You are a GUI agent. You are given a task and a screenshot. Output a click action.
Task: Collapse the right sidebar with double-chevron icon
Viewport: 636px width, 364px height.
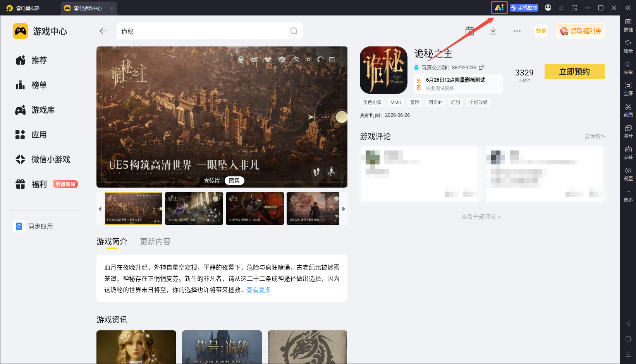tap(628, 8)
